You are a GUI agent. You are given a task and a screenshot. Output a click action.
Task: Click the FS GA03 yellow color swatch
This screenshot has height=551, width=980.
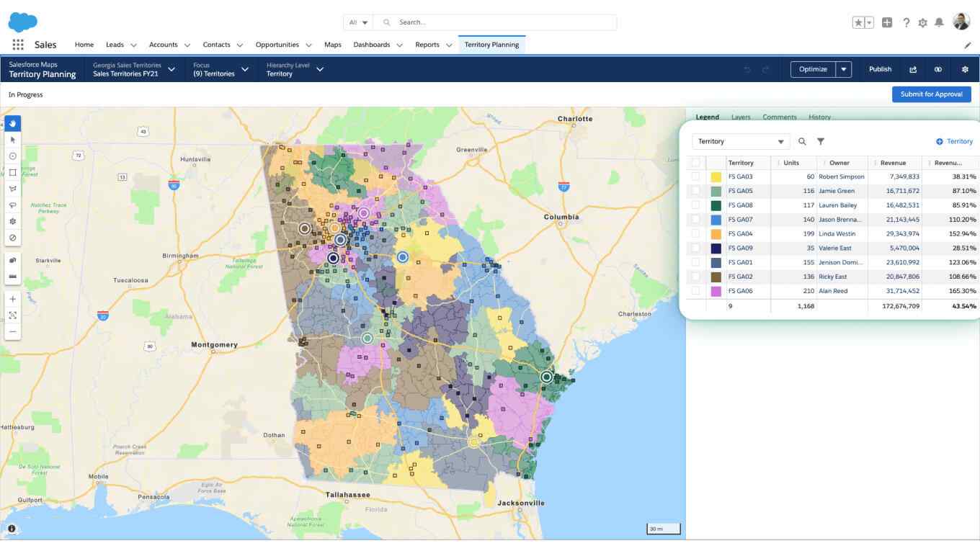(x=716, y=177)
